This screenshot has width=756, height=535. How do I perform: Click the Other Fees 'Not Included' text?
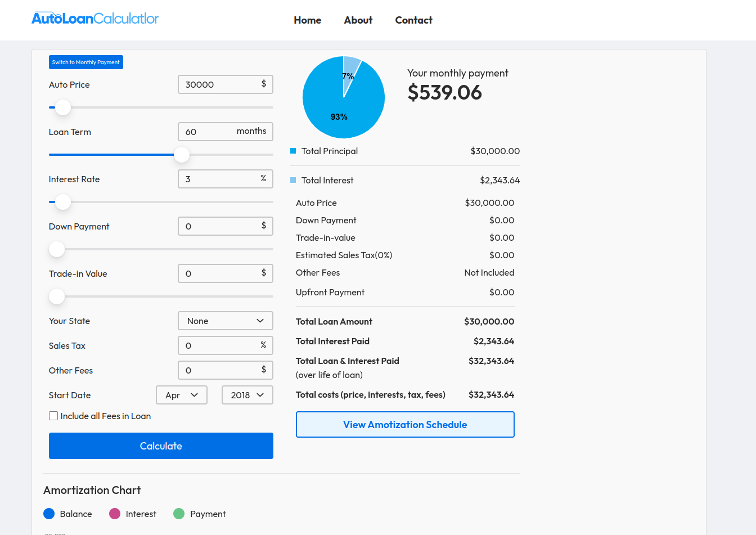tap(489, 273)
